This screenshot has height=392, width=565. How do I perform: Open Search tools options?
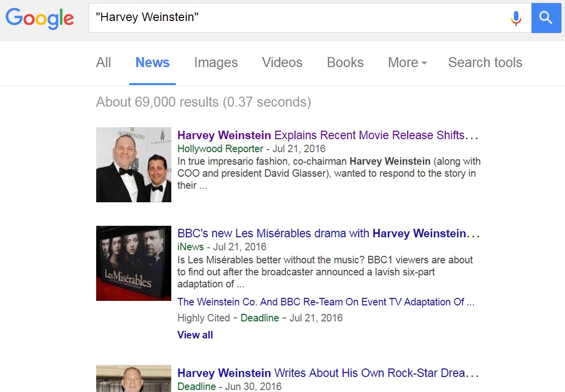coord(485,63)
